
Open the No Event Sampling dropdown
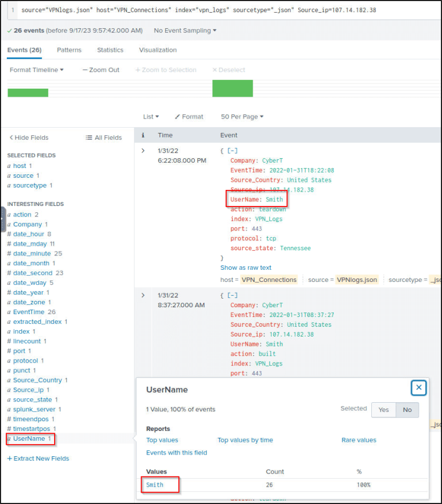click(x=185, y=30)
